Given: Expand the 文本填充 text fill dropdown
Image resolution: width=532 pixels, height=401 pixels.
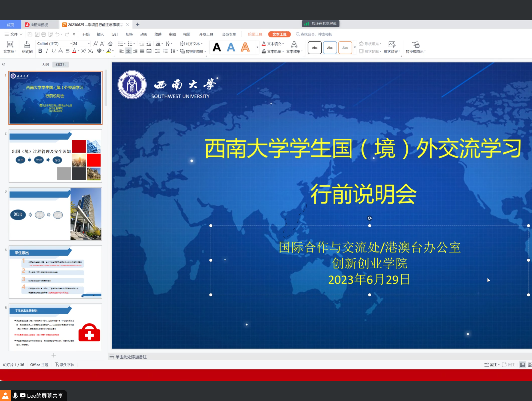Looking at the screenshot, I should click(x=283, y=44).
